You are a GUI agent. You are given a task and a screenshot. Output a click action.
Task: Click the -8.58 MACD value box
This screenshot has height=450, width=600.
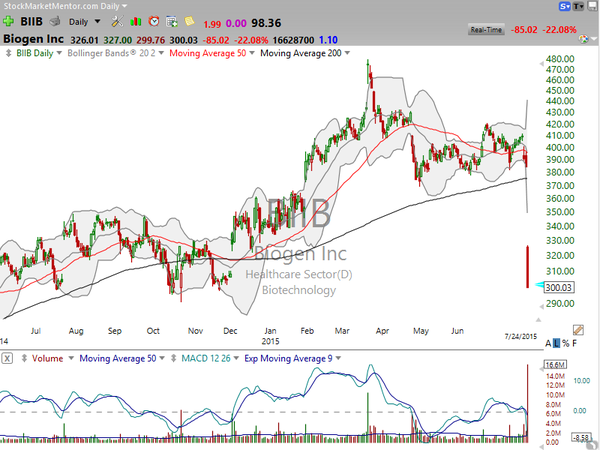point(581,437)
